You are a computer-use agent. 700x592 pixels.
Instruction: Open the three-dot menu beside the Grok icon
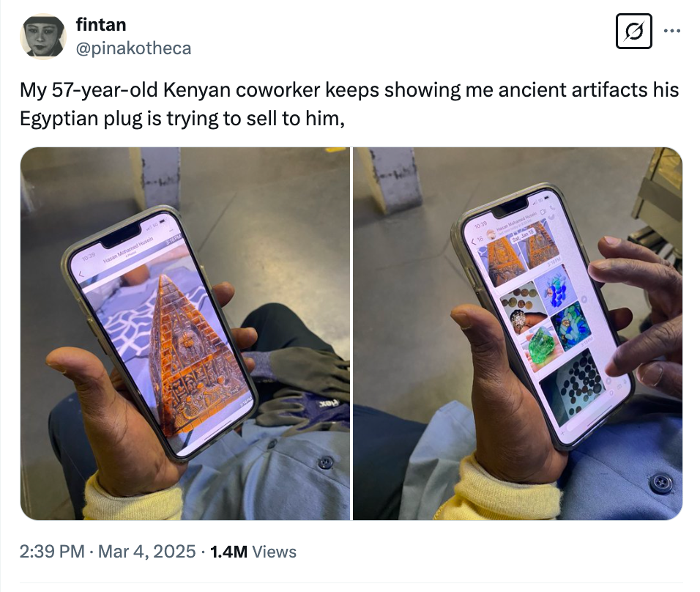click(673, 32)
